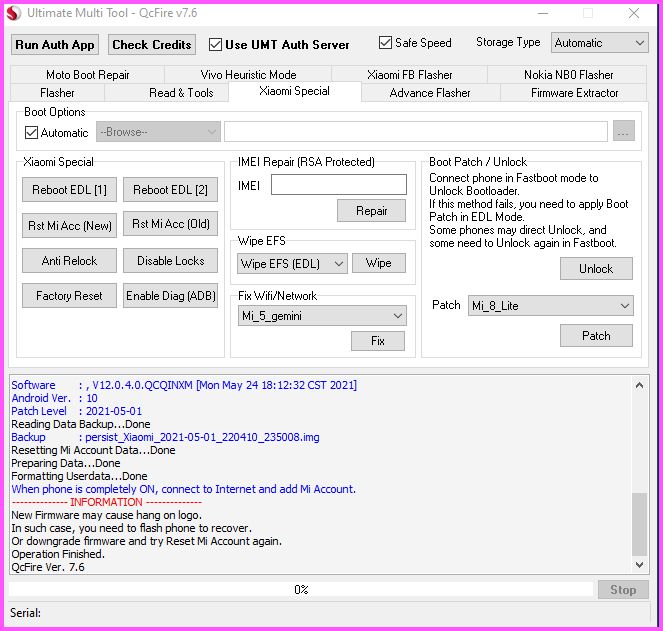Click the boot file browse ellipsis button

(x=624, y=131)
